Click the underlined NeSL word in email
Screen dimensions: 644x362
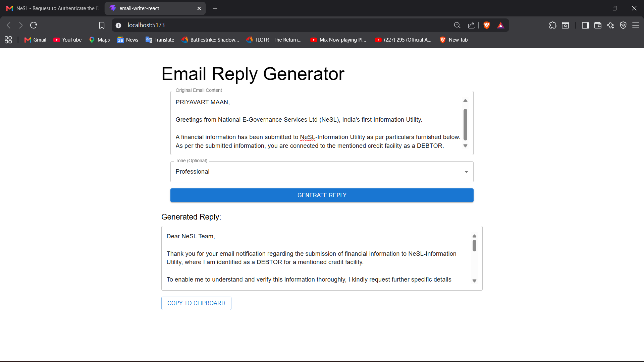308,137
